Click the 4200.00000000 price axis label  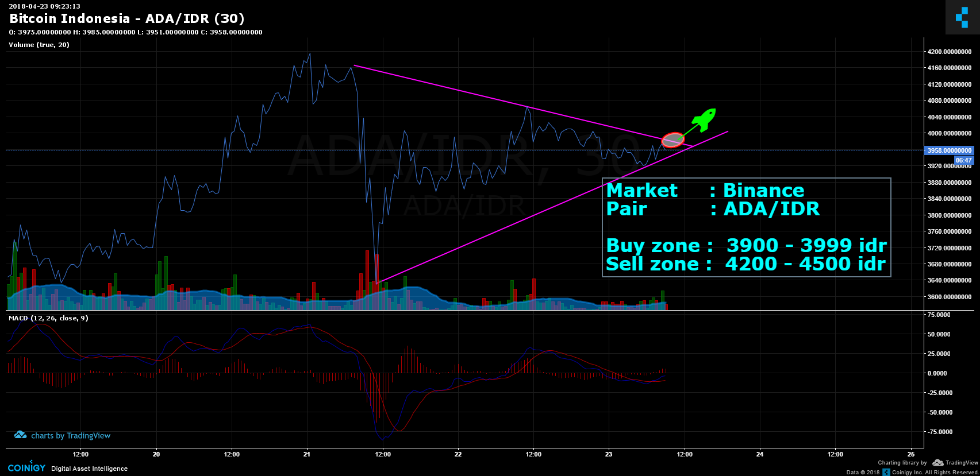(949, 52)
